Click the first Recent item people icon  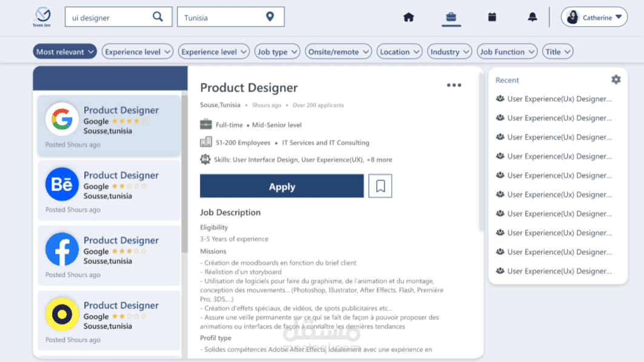(500, 99)
